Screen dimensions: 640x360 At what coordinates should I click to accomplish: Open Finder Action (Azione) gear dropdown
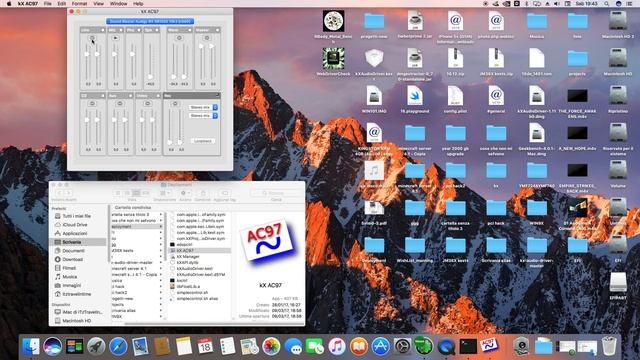click(185, 193)
